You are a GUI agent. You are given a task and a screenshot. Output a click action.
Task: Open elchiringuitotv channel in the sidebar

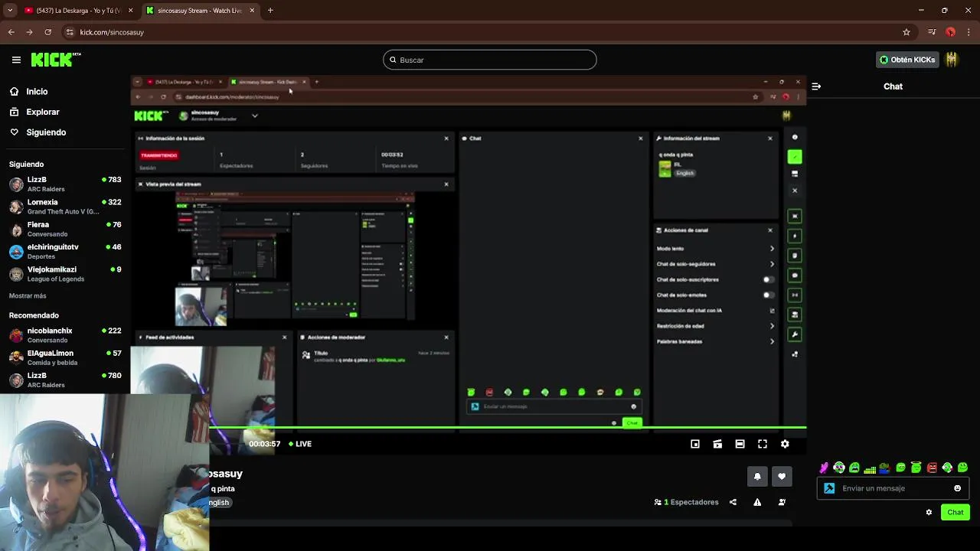click(x=65, y=252)
